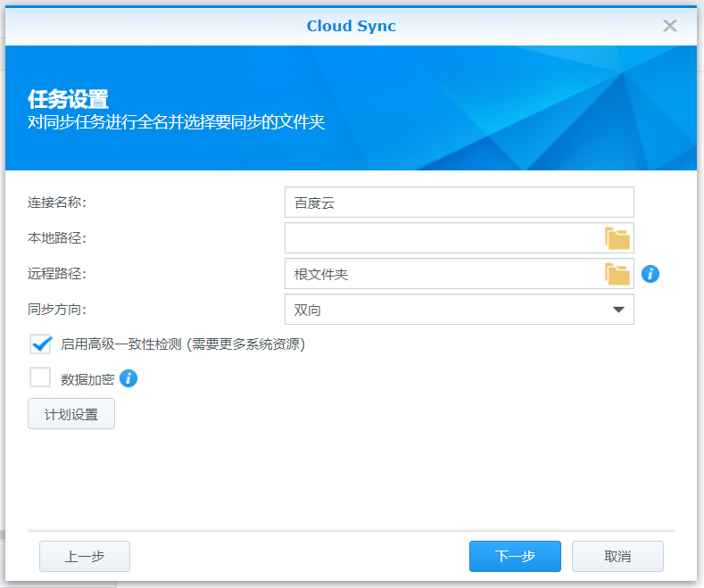
Task: Click the 启用高级一致性检测 label text
Action: pyautogui.click(x=183, y=344)
